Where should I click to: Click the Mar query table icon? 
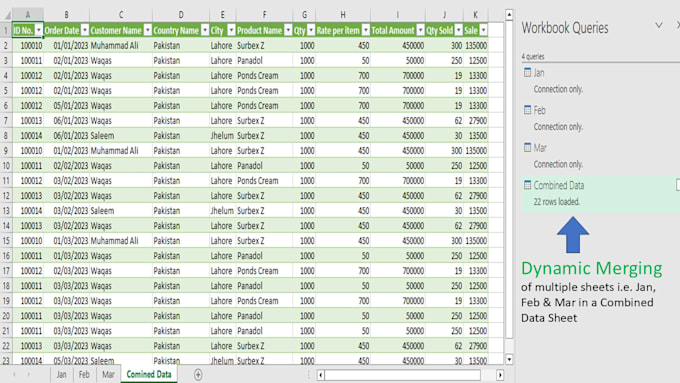527,147
